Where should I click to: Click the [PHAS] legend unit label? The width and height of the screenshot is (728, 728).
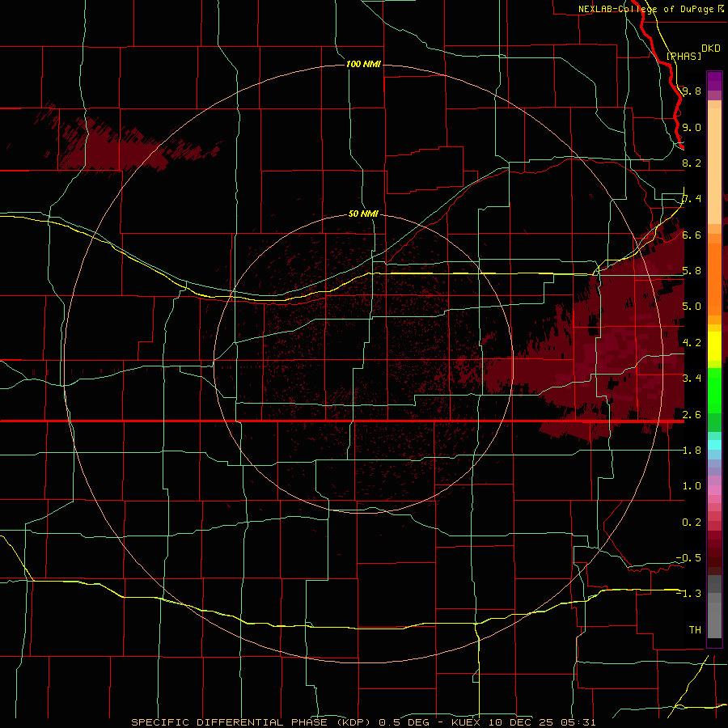point(684,57)
